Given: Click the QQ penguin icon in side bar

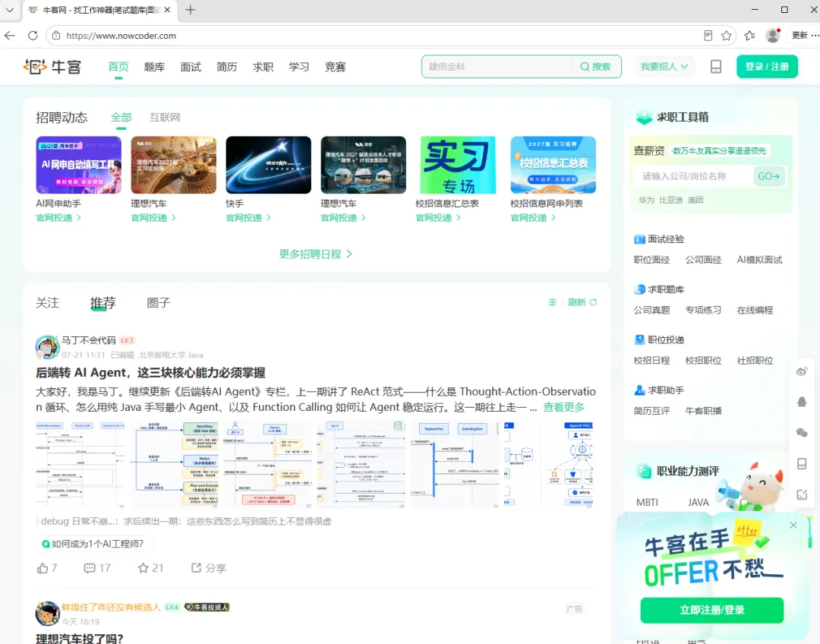Looking at the screenshot, I should click(x=802, y=402).
